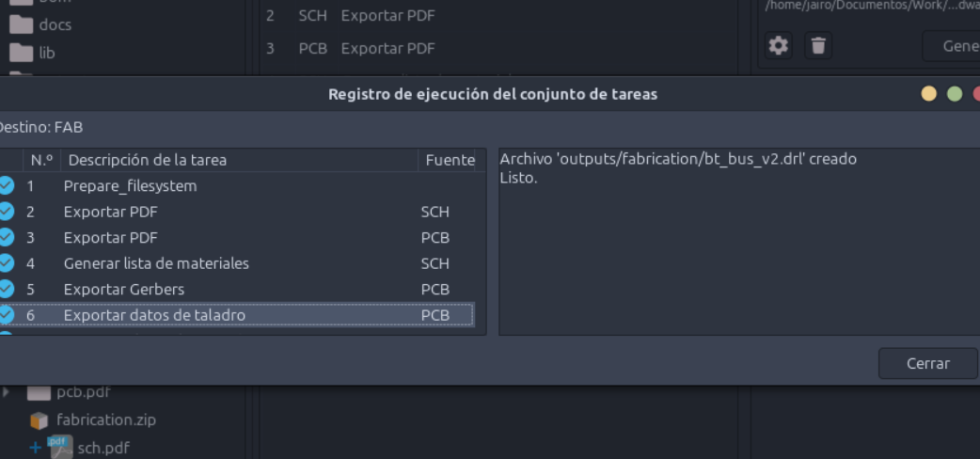Screen dimensions: 980x459
Task: Select row 2 Exportar PDF SCH task
Action: coord(237,212)
